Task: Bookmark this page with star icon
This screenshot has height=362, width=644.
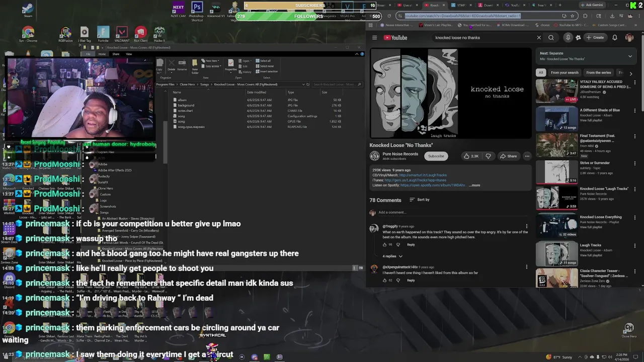Action: 572,16
